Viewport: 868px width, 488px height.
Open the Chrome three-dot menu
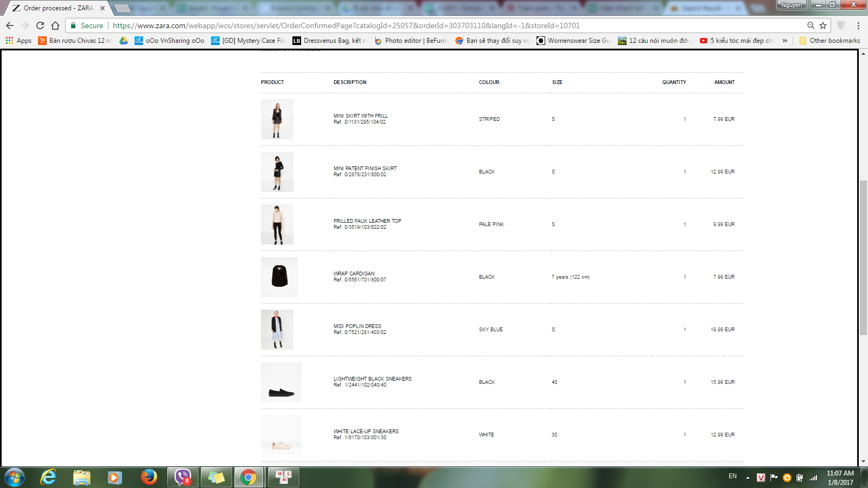[858, 25]
